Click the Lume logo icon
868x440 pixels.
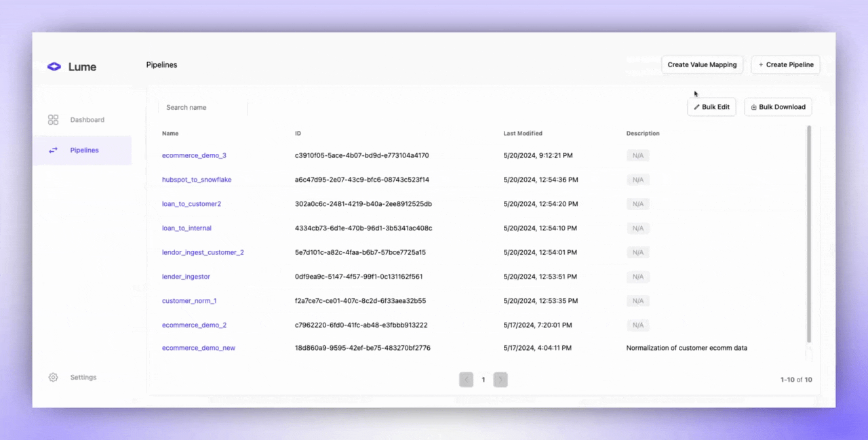(54, 66)
